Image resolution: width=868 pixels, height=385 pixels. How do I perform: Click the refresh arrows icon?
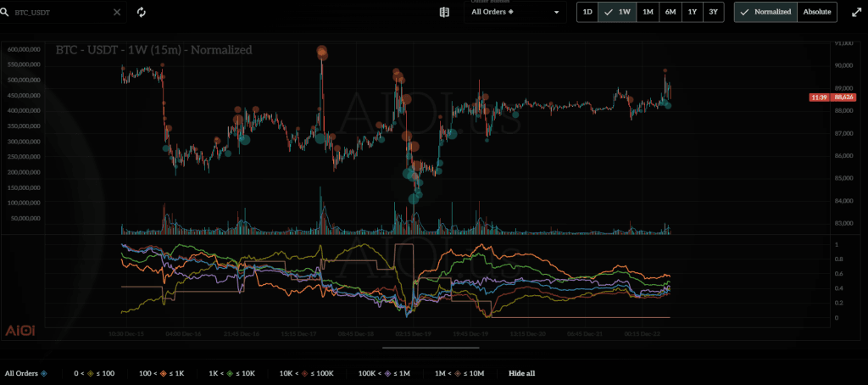[142, 13]
